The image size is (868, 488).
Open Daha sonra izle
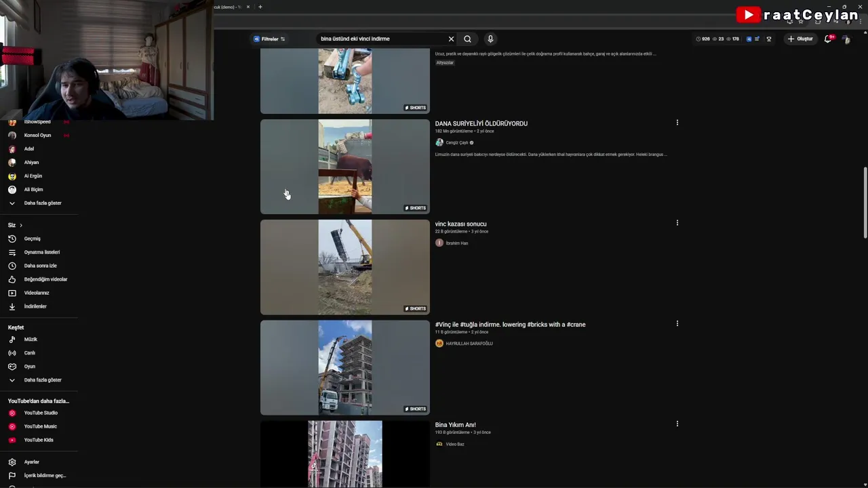(40, 266)
